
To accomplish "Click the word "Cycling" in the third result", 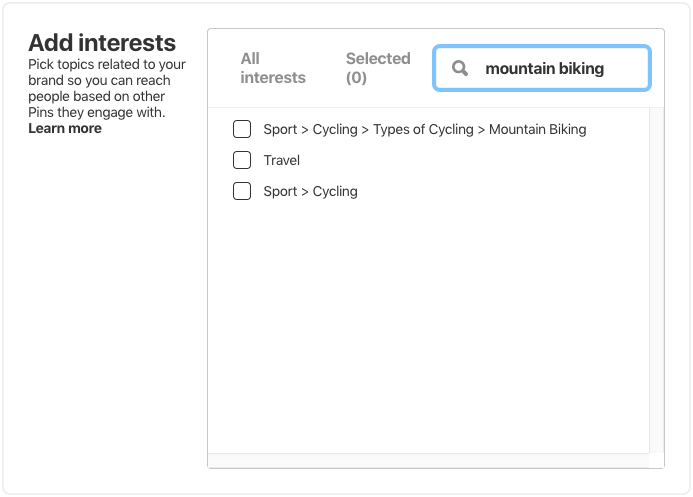I will tap(335, 191).
